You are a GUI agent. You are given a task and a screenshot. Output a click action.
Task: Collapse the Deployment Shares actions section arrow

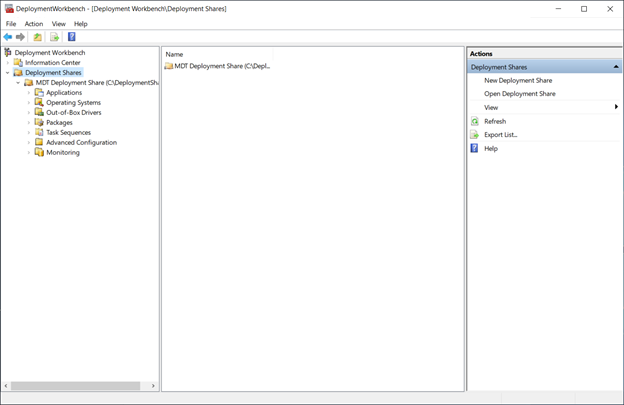tap(616, 67)
